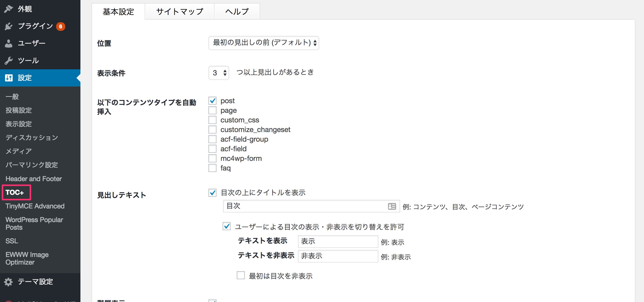Click the contact card icon in 目次 field

392,206
